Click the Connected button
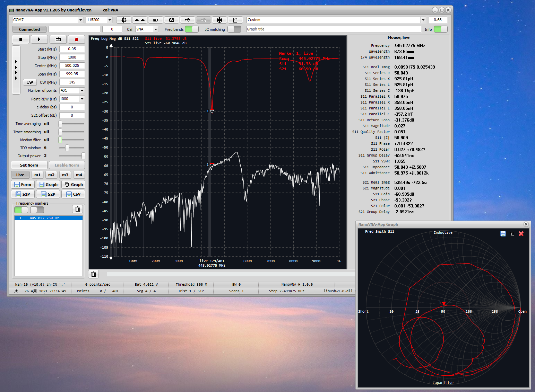The image size is (535, 392). pos(29,29)
